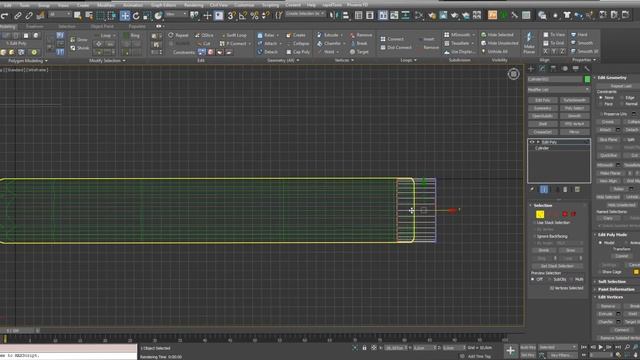Toggle the Percent Snap icon

[254, 16]
